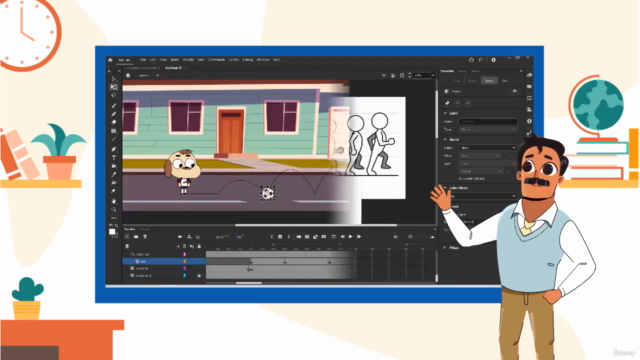Select the Selection arrow tool
The image size is (640, 360).
[114, 78]
